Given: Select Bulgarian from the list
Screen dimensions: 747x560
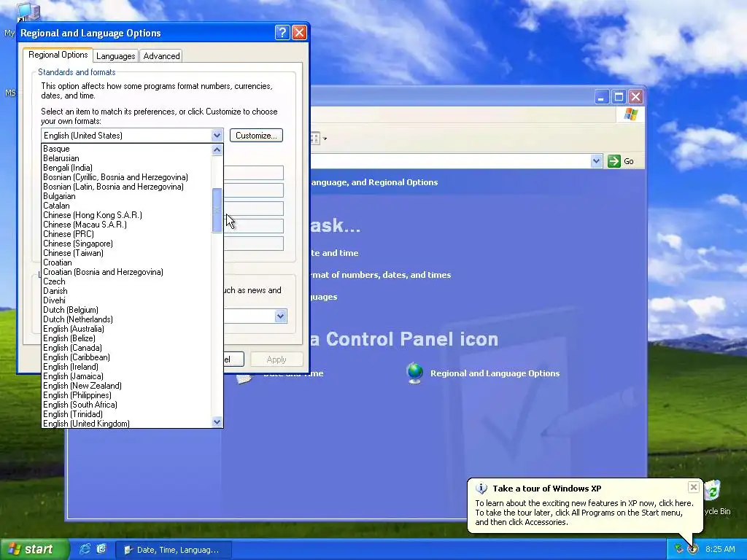Looking at the screenshot, I should [x=126, y=196].
